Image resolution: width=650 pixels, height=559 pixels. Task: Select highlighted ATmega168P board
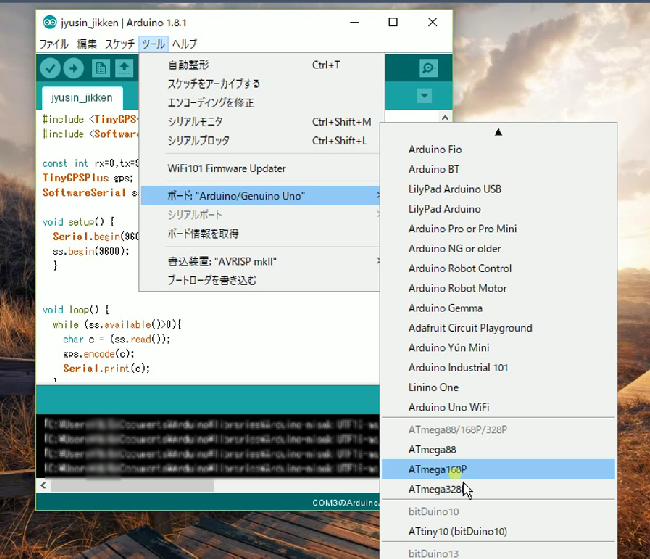pyautogui.click(x=498, y=469)
